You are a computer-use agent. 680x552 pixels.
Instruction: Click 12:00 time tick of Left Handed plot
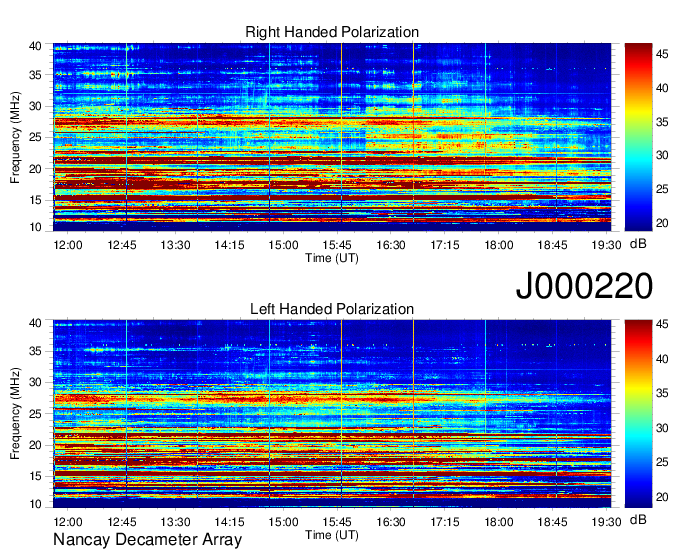(68, 522)
